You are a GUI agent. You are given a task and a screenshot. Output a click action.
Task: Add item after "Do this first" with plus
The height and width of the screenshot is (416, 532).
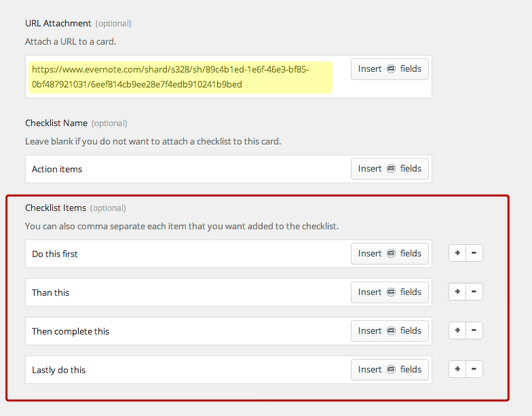[457, 253]
